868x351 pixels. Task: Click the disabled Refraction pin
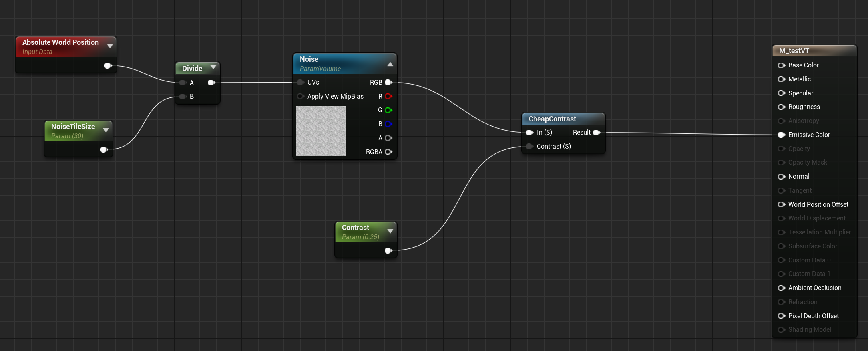tap(782, 302)
